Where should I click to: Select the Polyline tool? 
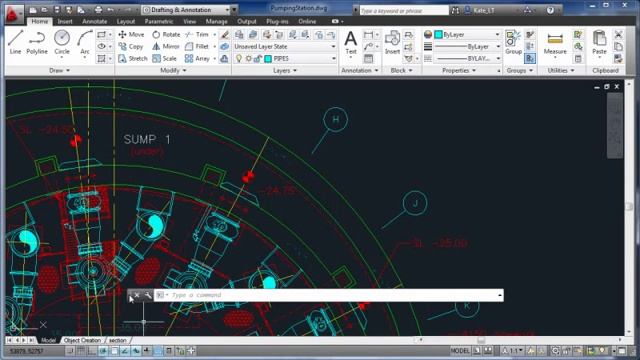[37, 42]
